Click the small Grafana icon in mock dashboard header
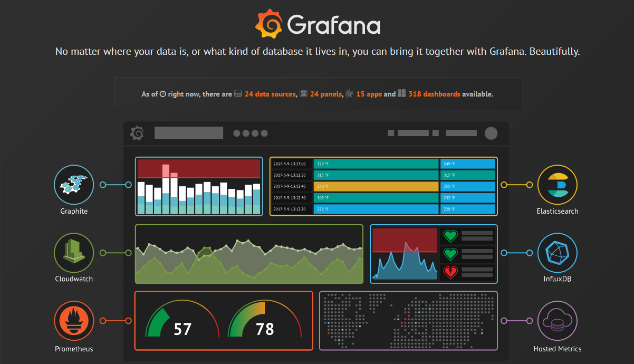This screenshot has width=634, height=364. (x=137, y=133)
